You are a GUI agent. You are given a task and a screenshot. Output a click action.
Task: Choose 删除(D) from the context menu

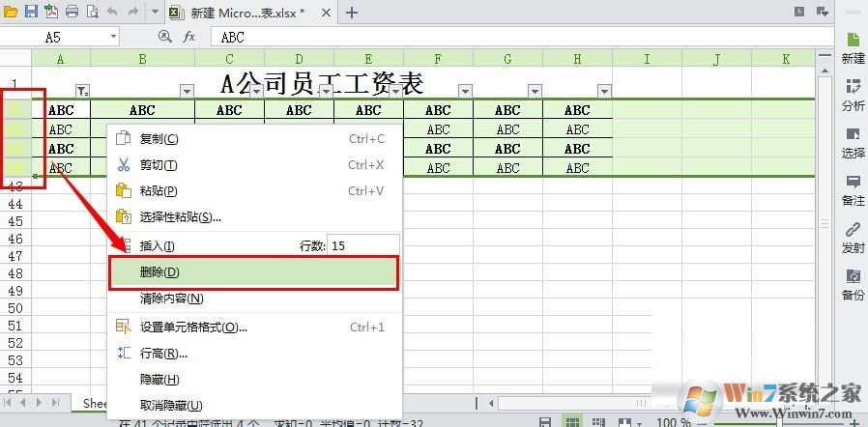(x=253, y=272)
